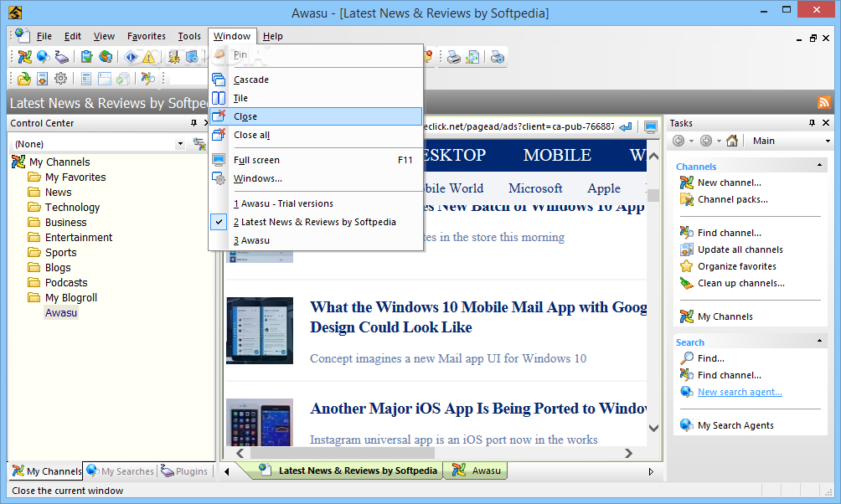This screenshot has height=504, width=841.
Task: Switch to the Awasu document tab
Action: point(477,471)
